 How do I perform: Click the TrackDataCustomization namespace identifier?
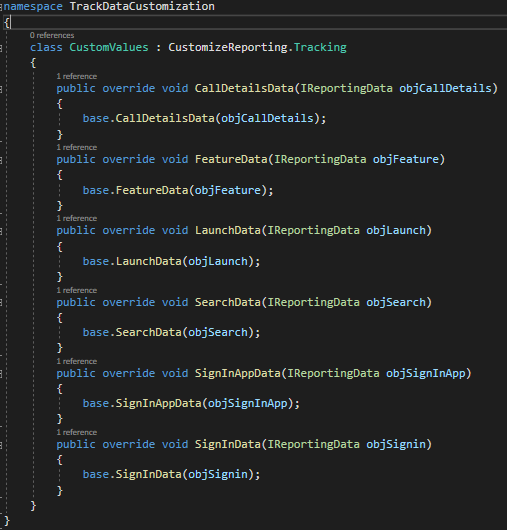pos(142,6)
